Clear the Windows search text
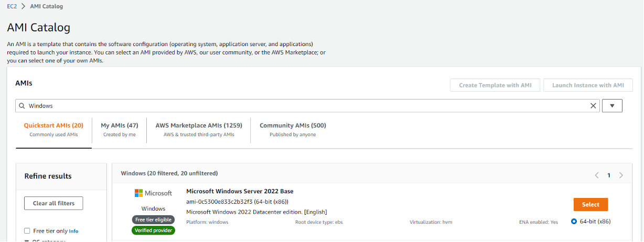This screenshot has width=644, height=242. (593, 106)
